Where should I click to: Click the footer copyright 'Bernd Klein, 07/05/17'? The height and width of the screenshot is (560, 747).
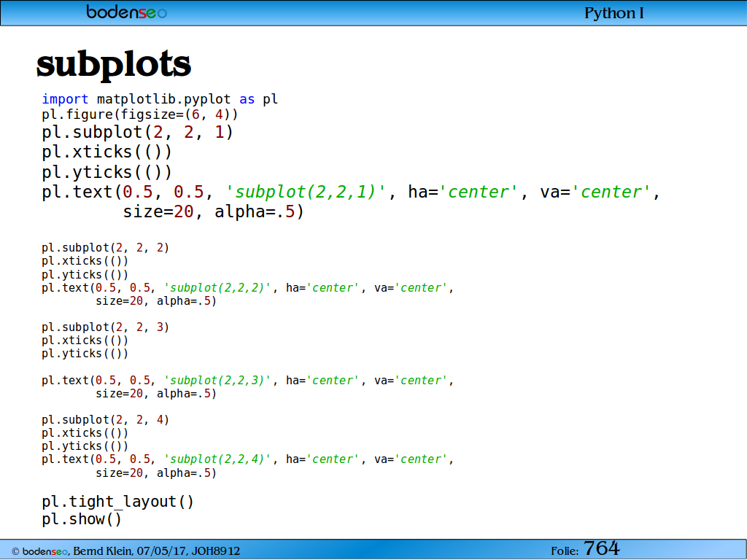click(x=132, y=551)
